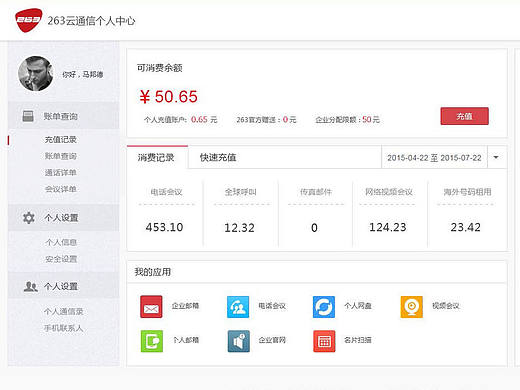Click the 12.32 全球呼叫 spending value

239,228
